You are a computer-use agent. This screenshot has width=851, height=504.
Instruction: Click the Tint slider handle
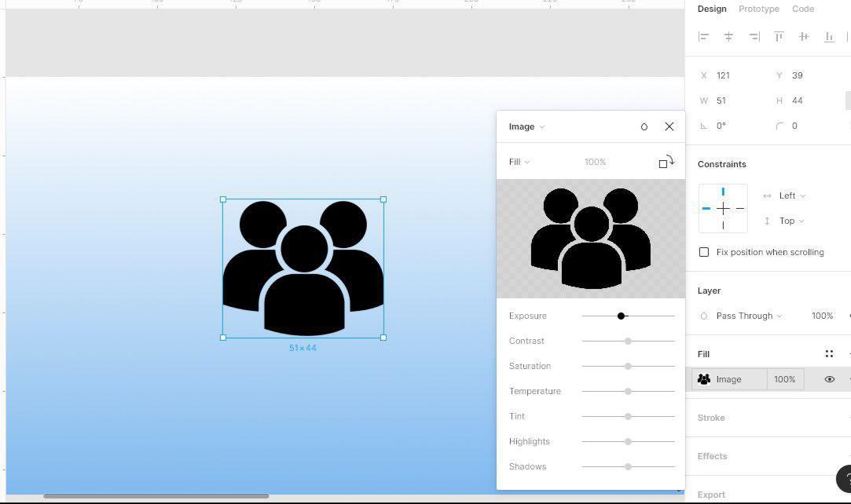628,416
